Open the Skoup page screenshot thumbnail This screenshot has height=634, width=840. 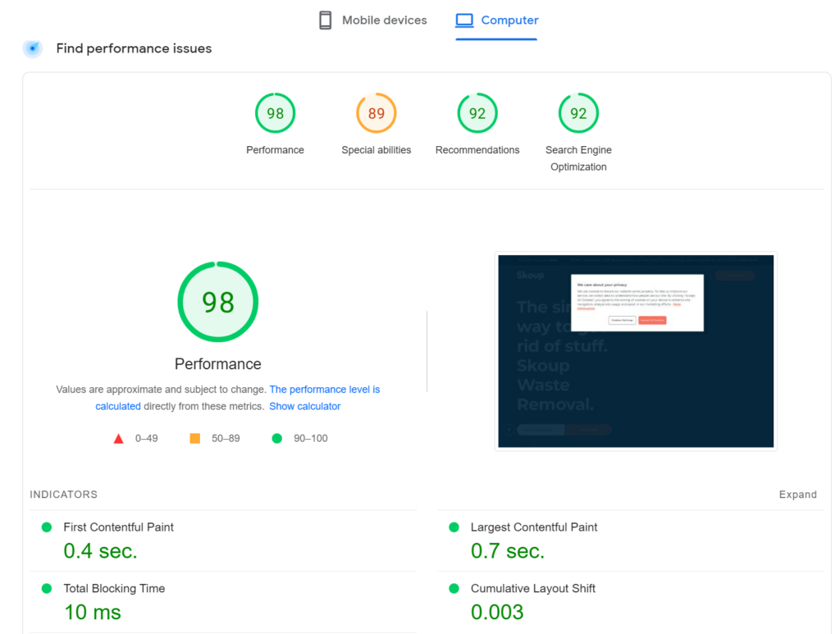(636, 351)
